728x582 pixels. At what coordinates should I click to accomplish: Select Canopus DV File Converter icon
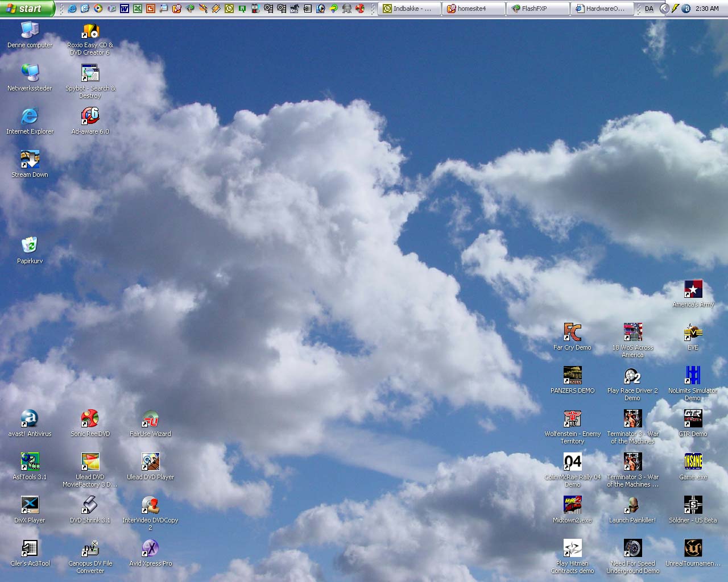(90, 557)
